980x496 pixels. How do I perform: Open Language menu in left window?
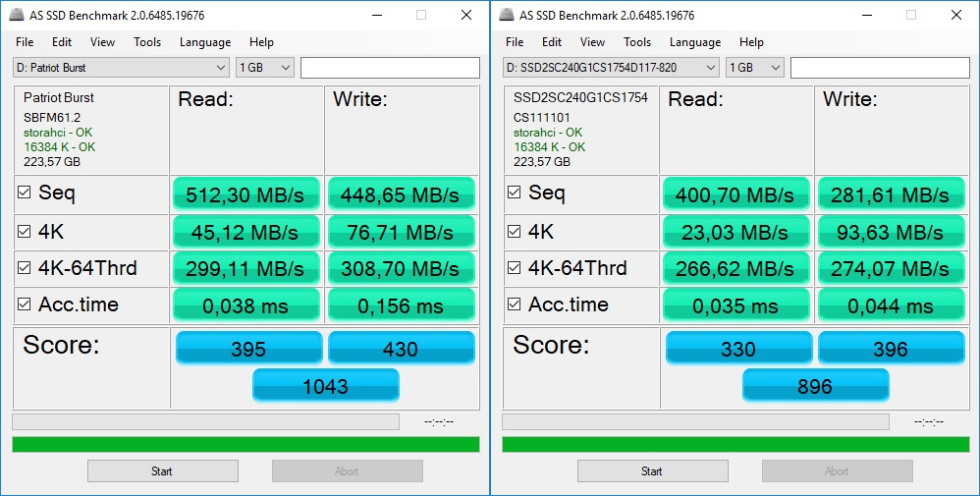205,42
